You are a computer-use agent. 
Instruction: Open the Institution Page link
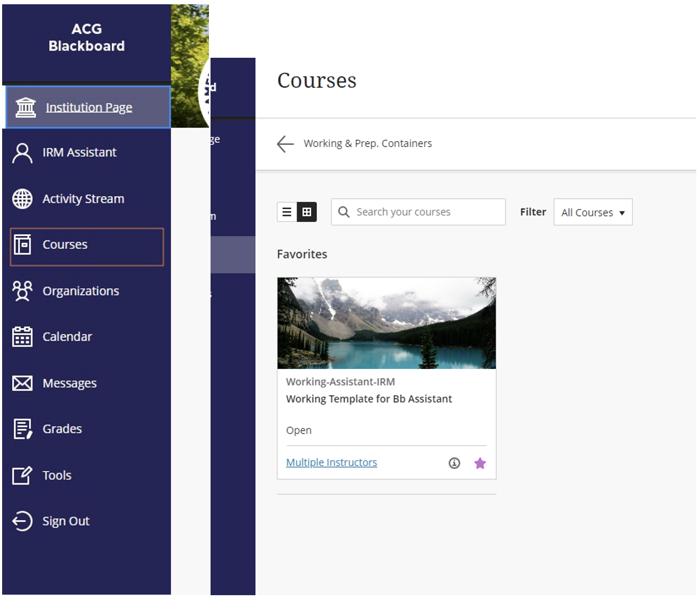[x=89, y=107]
